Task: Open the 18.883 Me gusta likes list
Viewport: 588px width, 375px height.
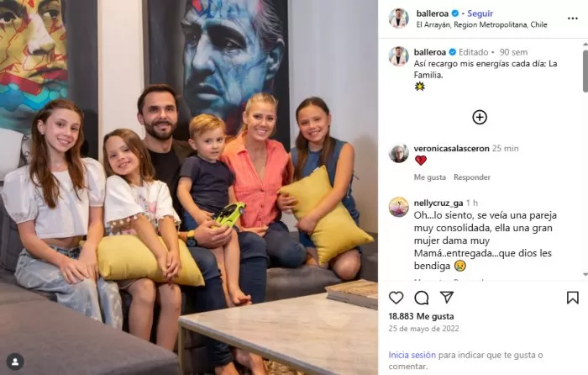Action: (x=421, y=316)
